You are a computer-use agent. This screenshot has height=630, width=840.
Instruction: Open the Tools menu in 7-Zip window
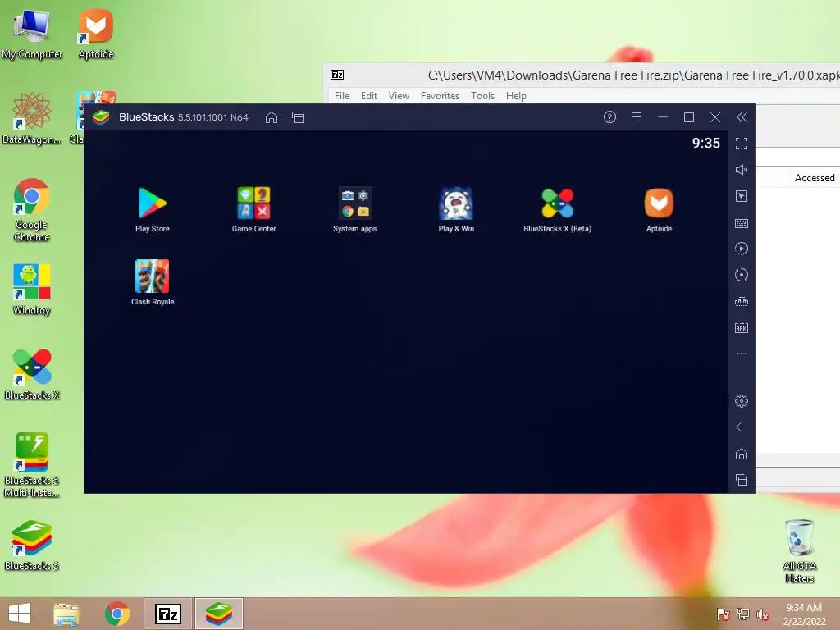pyautogui.click(x=482, y=96)
